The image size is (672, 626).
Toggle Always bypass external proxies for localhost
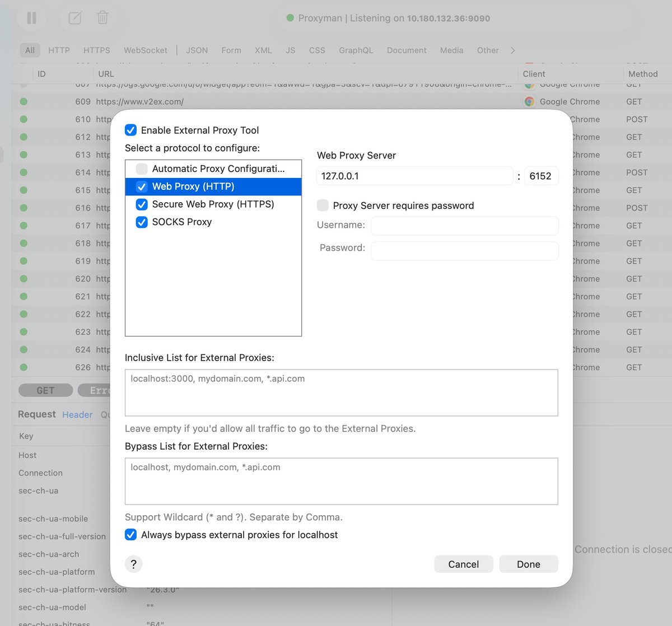coord(130,534)
